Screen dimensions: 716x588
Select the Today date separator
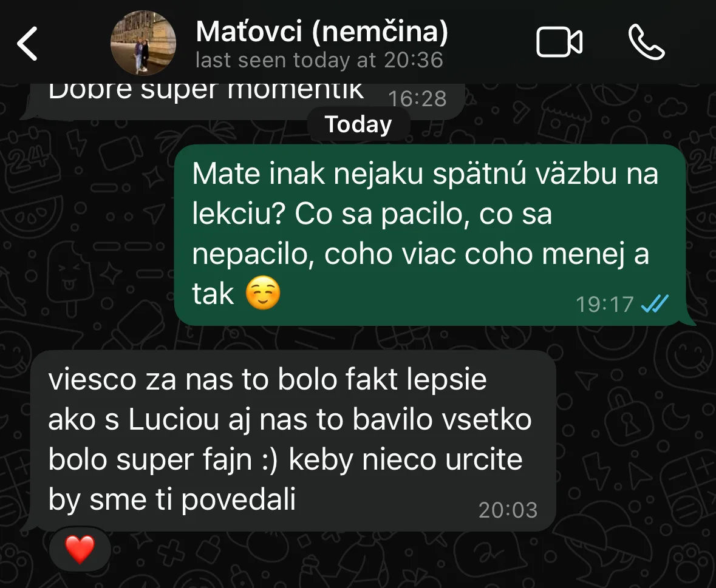(x=358, y=124)
